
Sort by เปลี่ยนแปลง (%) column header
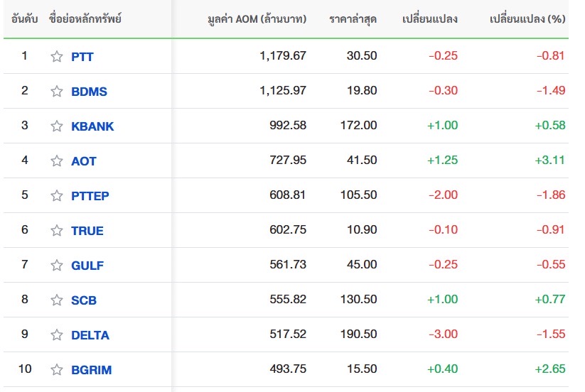coord(527,18)
